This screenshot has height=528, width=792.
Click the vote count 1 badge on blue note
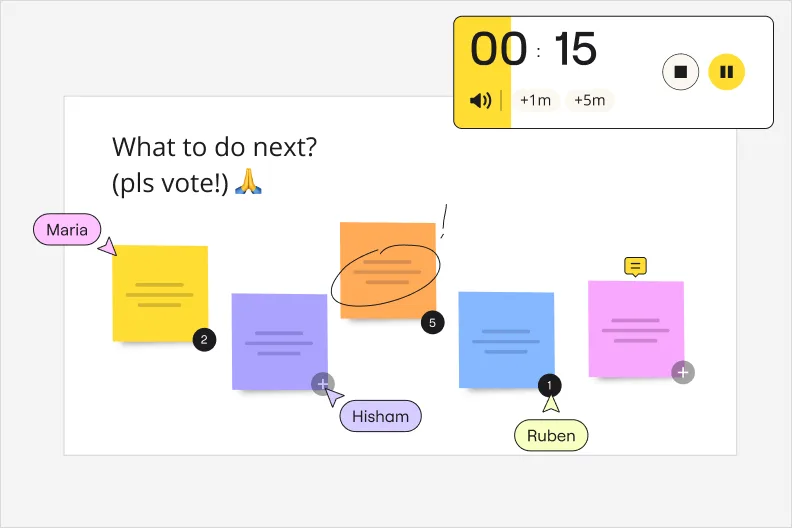(x=550, y=386)
